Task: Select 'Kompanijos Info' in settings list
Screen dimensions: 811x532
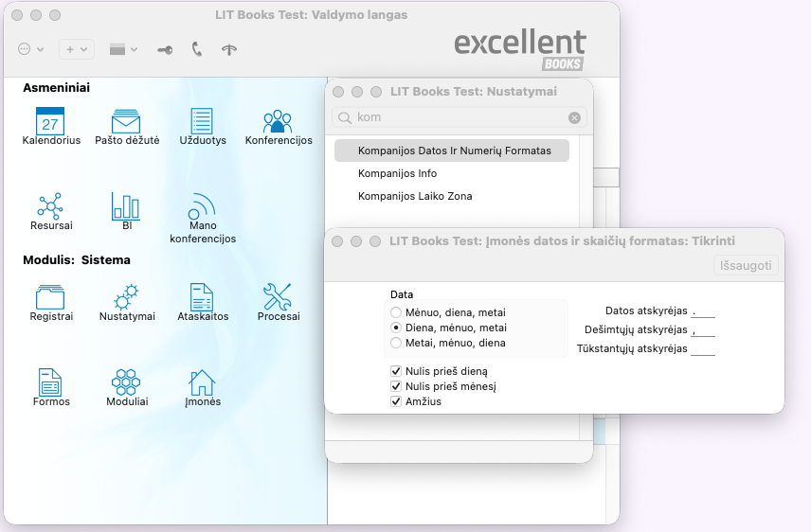Action: tap(397, 173)
